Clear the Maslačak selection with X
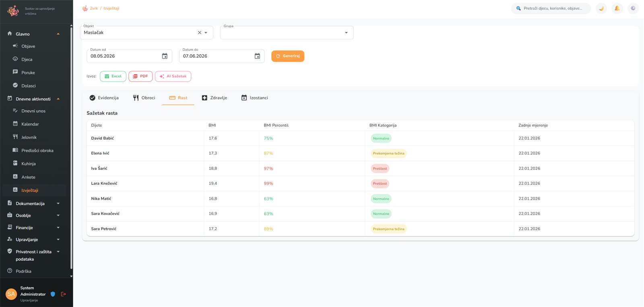Viewport: 644px width, 307px height. coord(200,33)
